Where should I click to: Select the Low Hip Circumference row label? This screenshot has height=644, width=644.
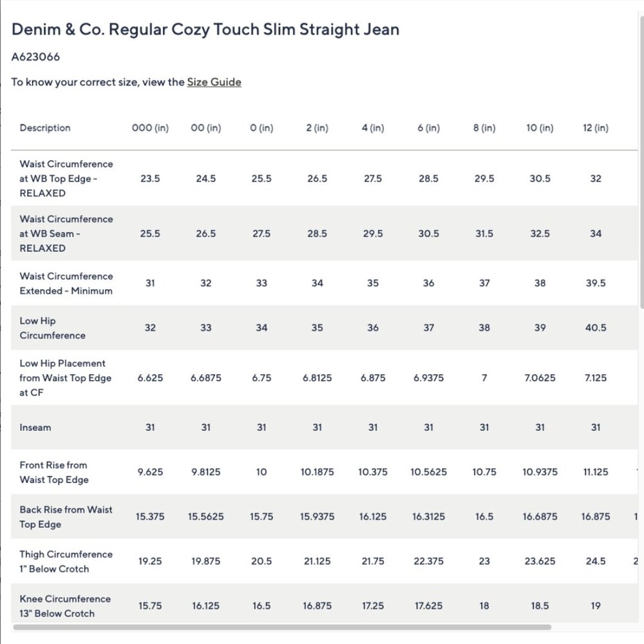[x=52, y=328]
